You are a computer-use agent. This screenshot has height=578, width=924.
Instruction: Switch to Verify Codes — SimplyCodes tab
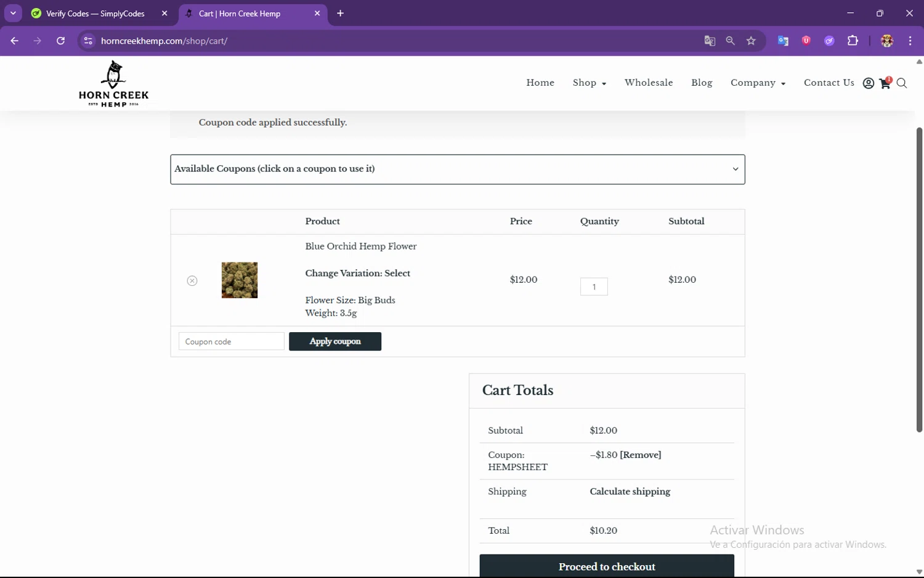[x=95, y=14]
